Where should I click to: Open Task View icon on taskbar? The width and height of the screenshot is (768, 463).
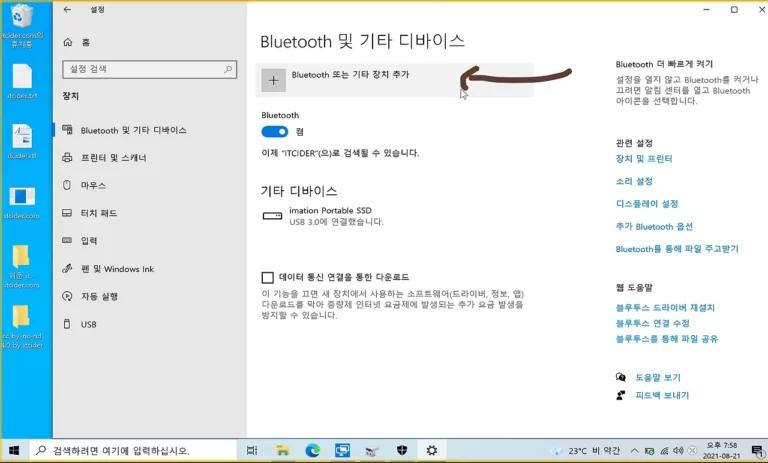tap(252, 450)
